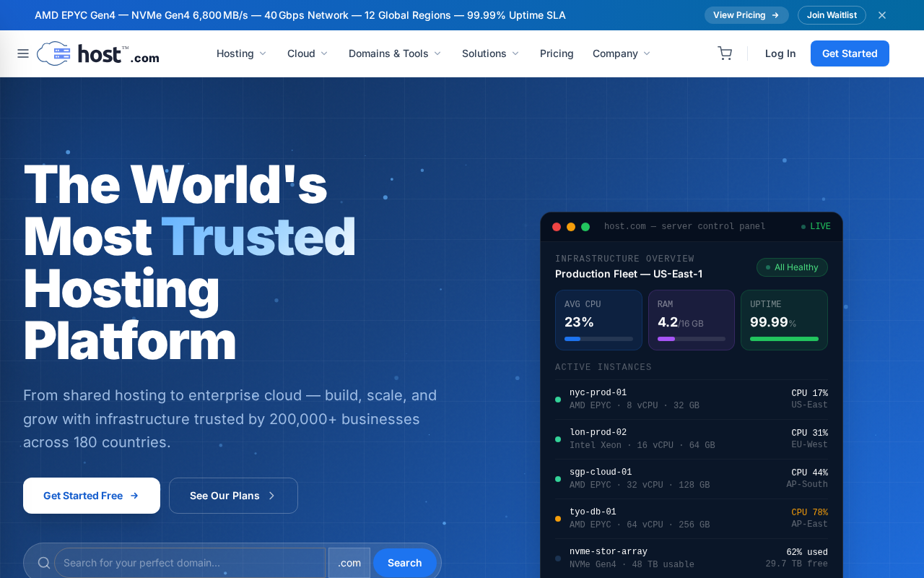This screenshot has height=578, width=924.
Task: Open the .com domain extension selector
Action: [x=349, y=563]
